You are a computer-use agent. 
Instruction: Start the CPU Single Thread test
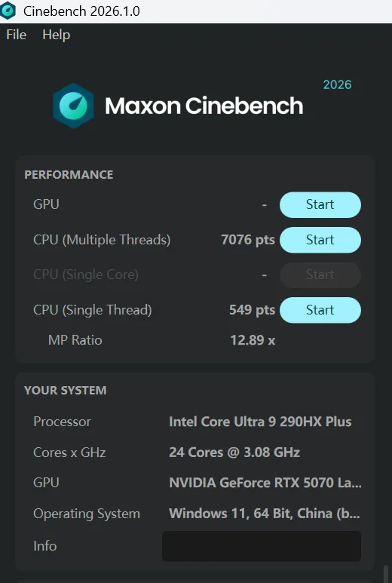coord(320,310)
